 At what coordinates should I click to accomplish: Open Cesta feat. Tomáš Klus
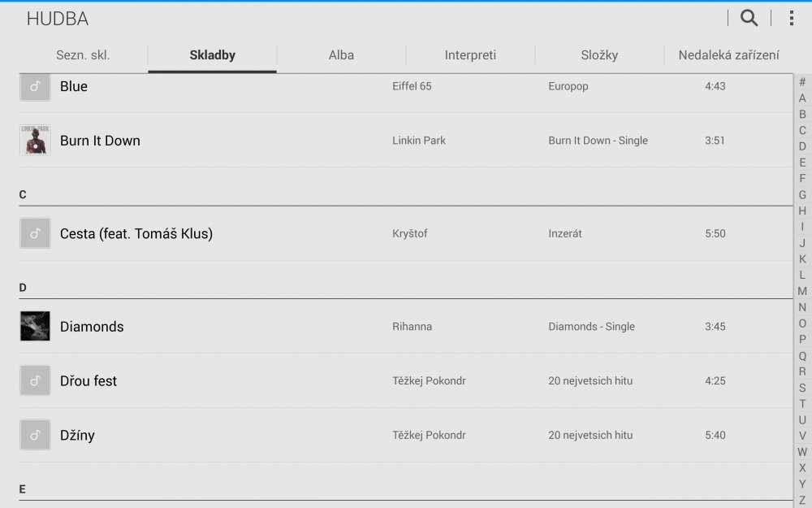coord(244,233)
